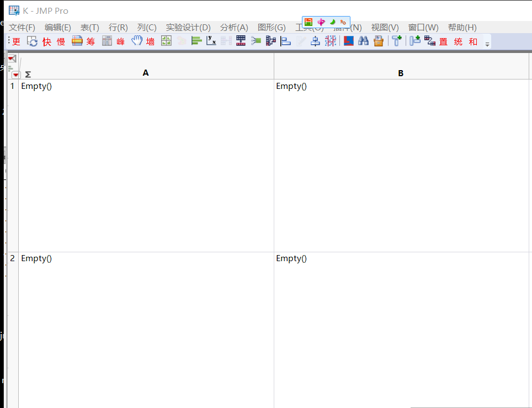The image size is (532, 408).
Task: Click the binoculars search icon
Action: point(363,41)
